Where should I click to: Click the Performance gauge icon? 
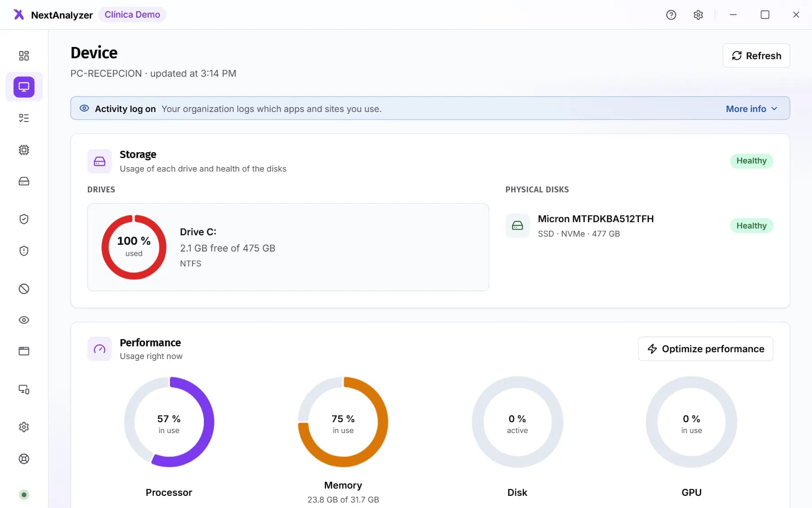99,349
